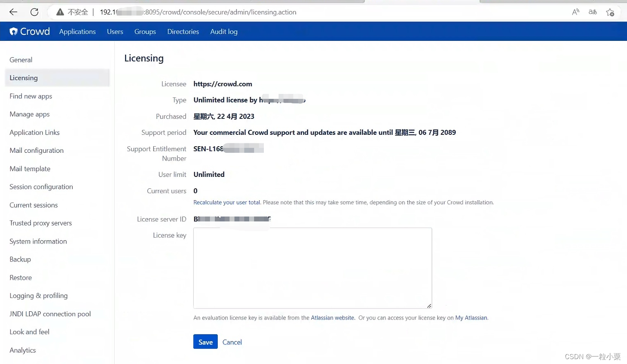The width and height of the screenshot is (627, 364).
Task: Open Look and feel settings
Action: [x=29, y=332]
